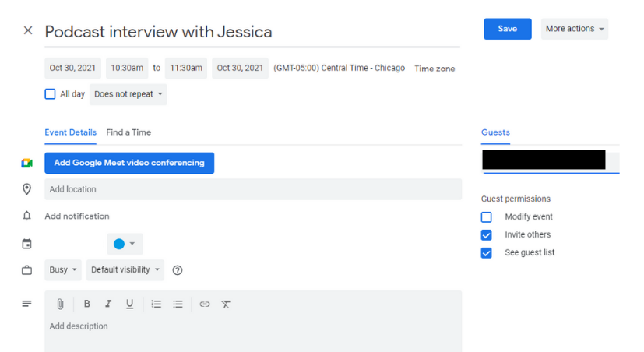This screenshot has height=352, width=644.
Task: Click the attach file paperclip icon
Action: 60,304
